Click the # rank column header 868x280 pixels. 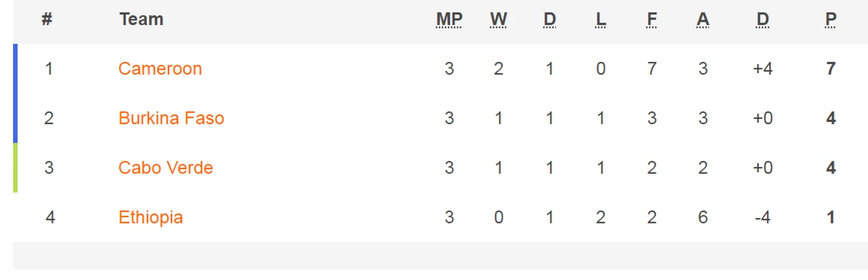coord(47,20)
